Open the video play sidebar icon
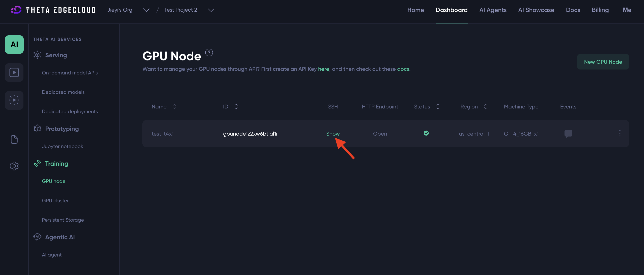 (x=14, y=73)
